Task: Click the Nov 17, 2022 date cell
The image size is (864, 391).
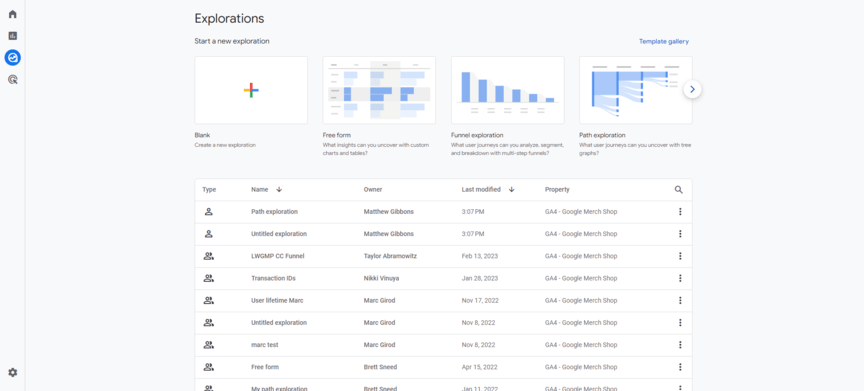Action: click(480, 300)
